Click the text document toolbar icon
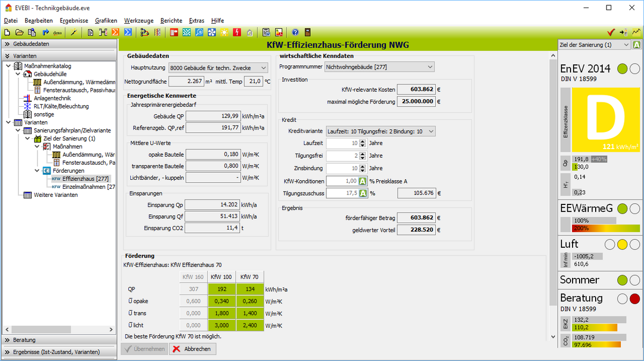 pyautogui.click(x=91, y=32)
